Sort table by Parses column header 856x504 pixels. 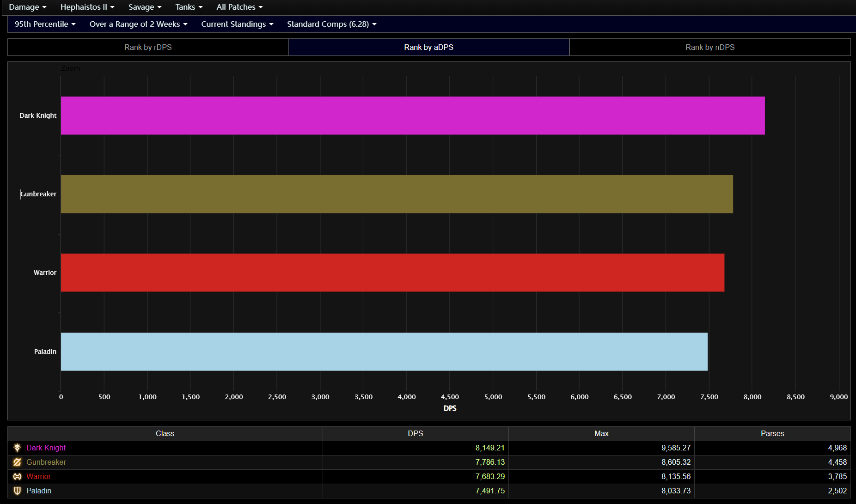point(772,433)
